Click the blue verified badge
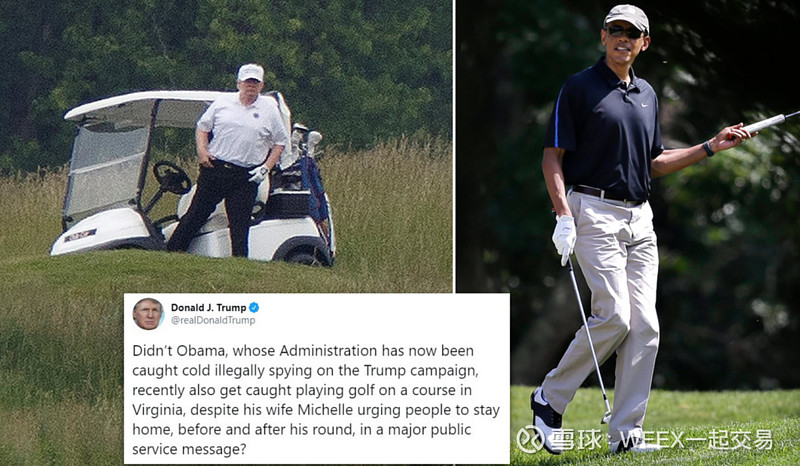This screenshot has width=800, height=466. (254, 308)
